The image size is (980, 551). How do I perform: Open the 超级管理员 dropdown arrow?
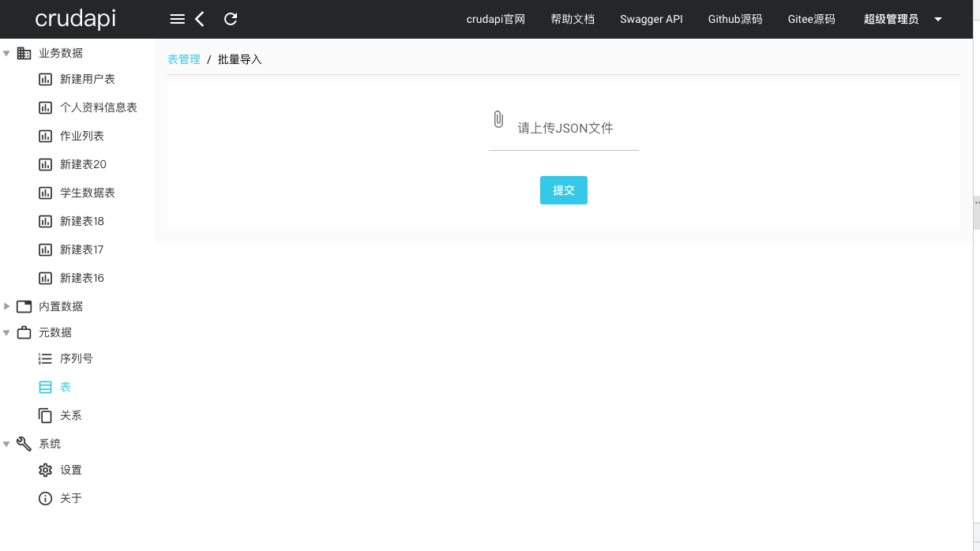938,19
